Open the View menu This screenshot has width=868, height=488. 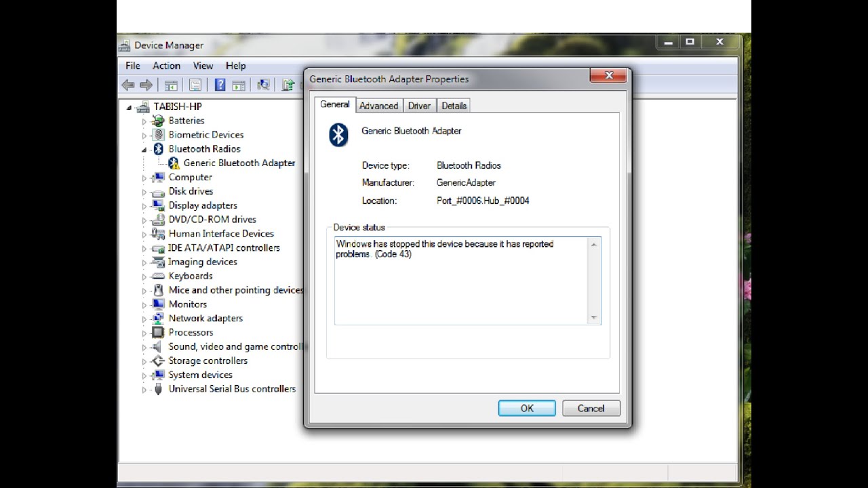point(203,66)
